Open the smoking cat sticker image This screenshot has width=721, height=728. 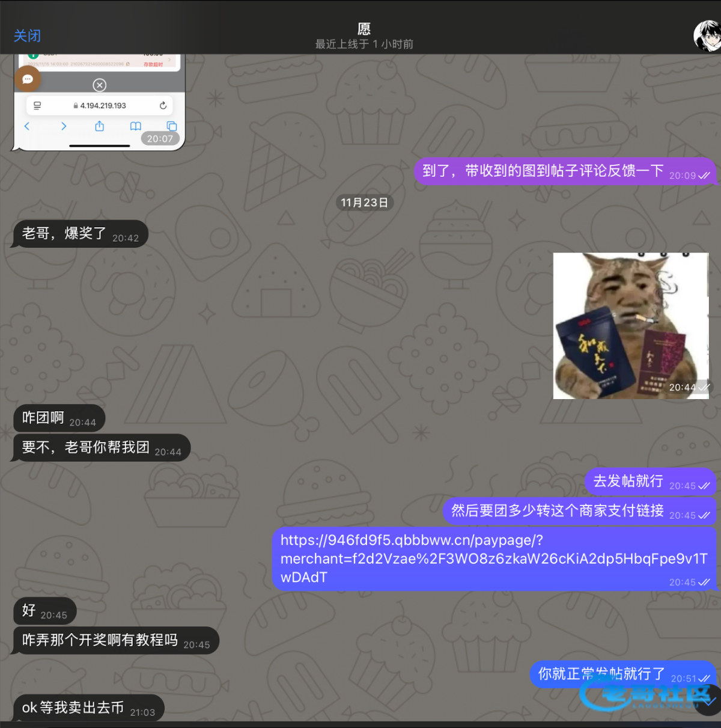pos(630,326)
